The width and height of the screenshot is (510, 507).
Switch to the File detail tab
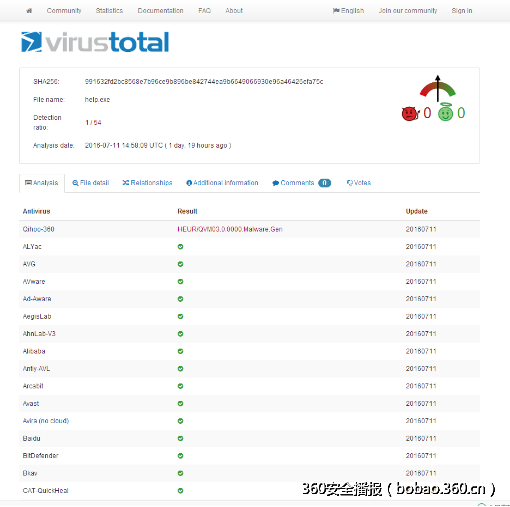pos(91,183)
